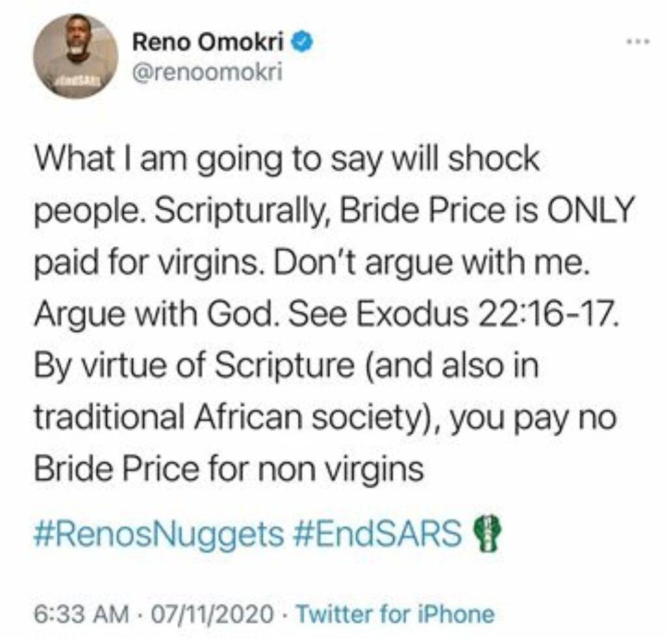Click the 6:33 AM timestamp
The height and width of the screenshot is (644, 667).
(x=81, y=614)
